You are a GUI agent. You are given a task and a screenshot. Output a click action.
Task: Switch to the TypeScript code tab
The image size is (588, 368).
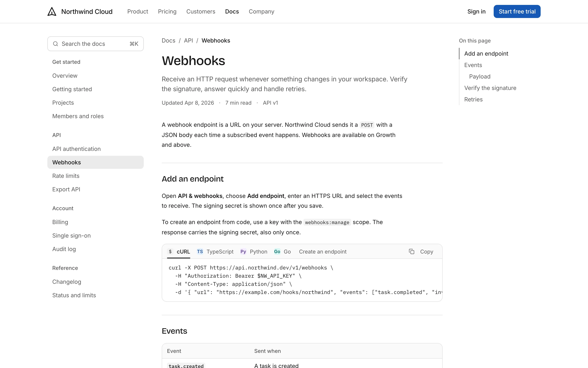(x=215, y=251)
